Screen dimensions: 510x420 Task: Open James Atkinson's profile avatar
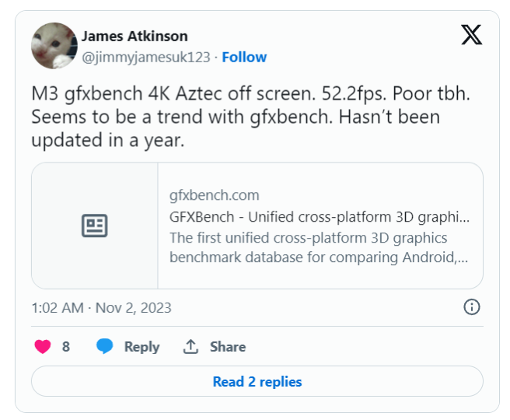54,46
